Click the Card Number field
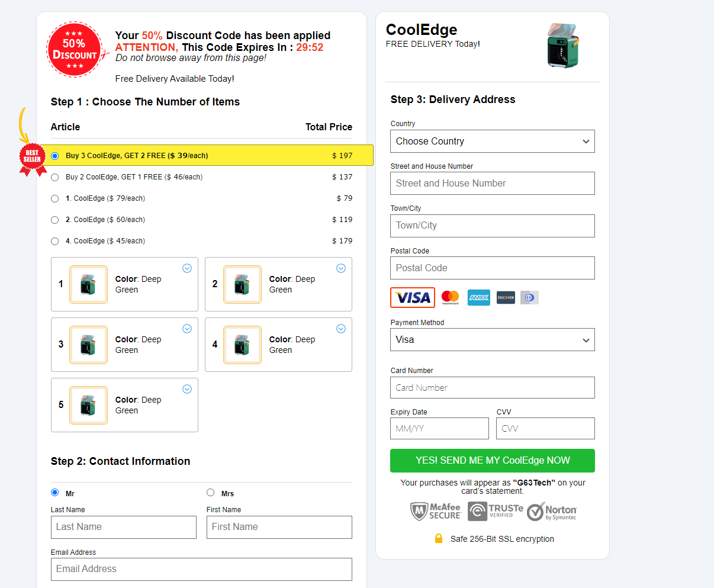The height and width of the screenshot is (588, 714). coord(492,388)
